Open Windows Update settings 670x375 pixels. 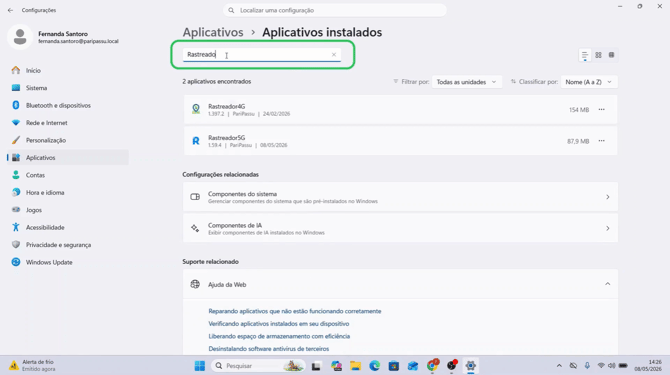[x=68, y=262]
